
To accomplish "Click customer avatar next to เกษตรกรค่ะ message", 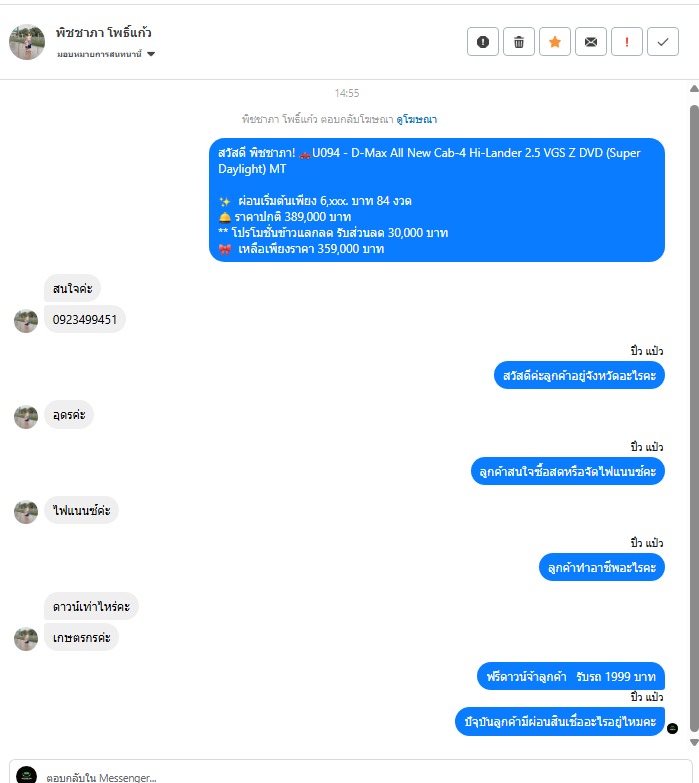I will (26, 639).
